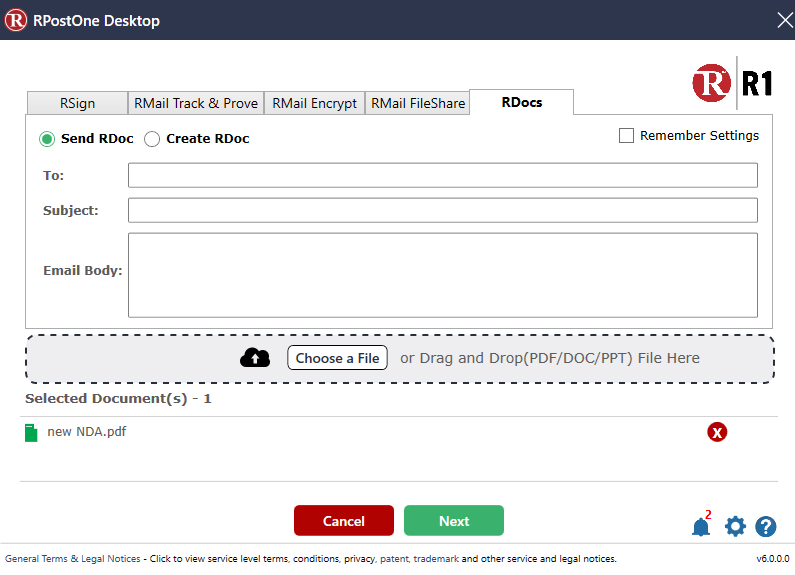795x575 pixels.
Task: Switch to the RSign tab
Action: tap(77, 103)
